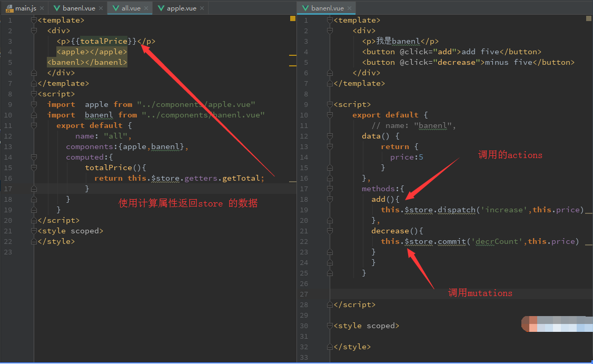Click line number 17 in all.vue gutter

tap(8, 189)
